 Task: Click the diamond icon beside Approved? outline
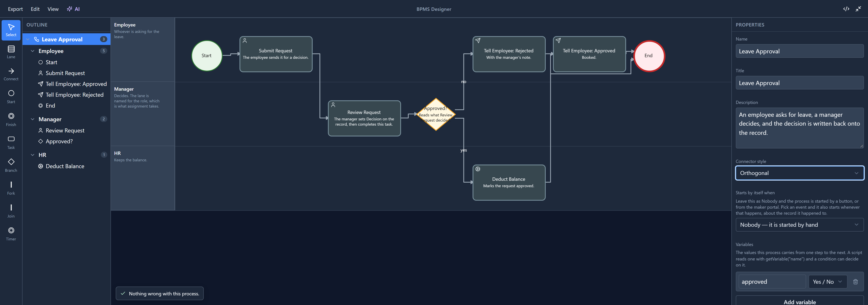coord(40,141)
